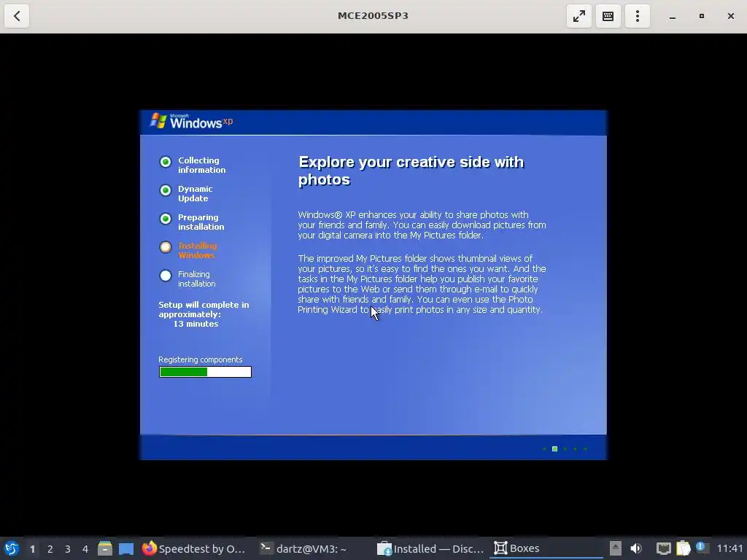Click the '13 minutes' remaining time text
This screenshot has height=560, width=747.
[x=196, y=324]
